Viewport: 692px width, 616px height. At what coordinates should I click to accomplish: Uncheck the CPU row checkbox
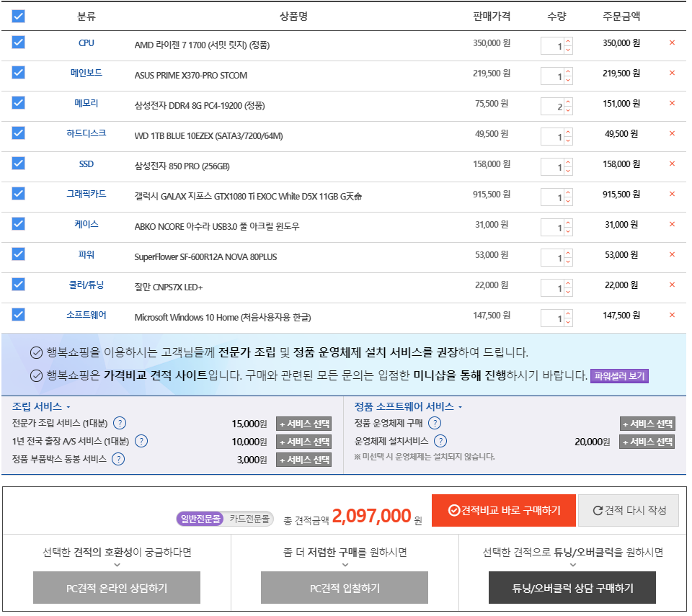(18, 43)
